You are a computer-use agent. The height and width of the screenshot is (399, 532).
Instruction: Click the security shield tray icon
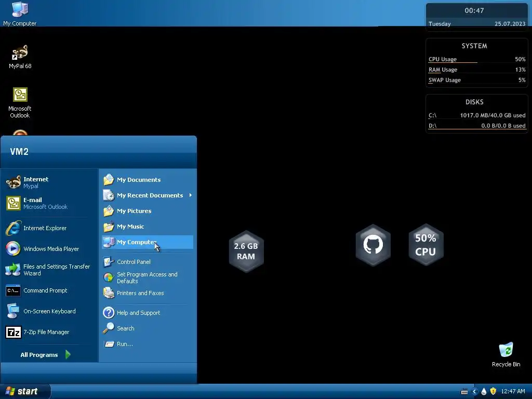click(493, 391)
